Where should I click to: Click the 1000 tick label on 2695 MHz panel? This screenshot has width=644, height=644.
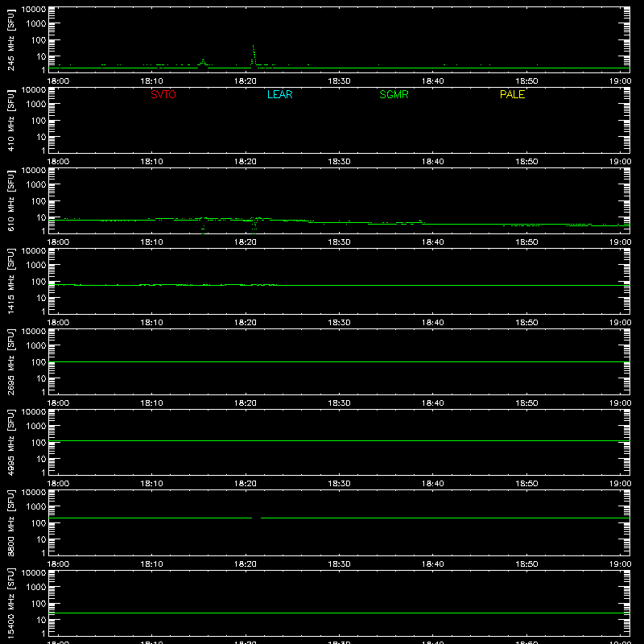[36, 346]
